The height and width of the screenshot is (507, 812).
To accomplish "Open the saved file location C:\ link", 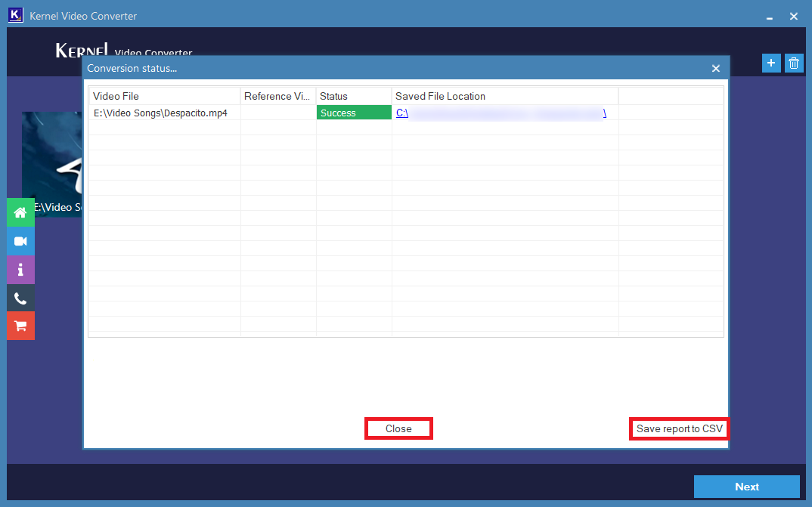I will point(501,113).
